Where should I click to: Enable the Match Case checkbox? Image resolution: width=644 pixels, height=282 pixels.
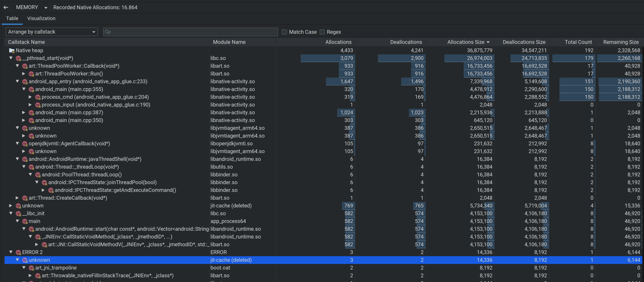click(x=284, y=32)
